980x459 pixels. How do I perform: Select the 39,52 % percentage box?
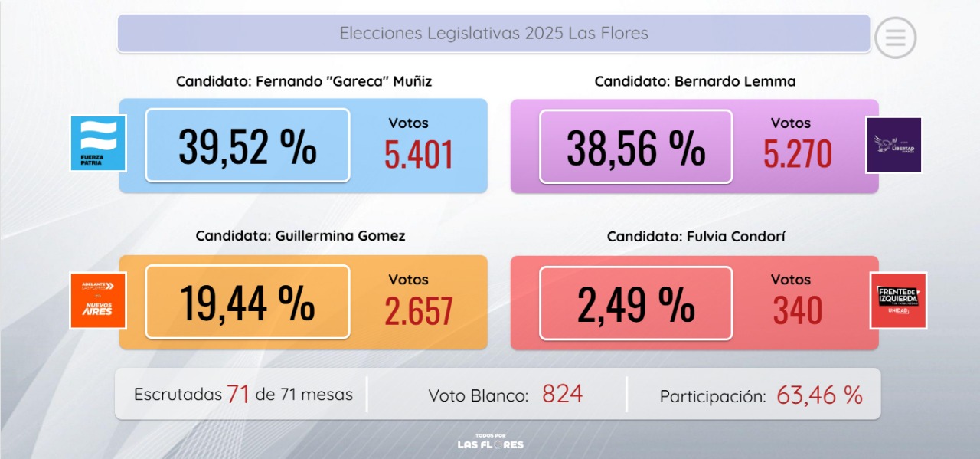[247, 146]
